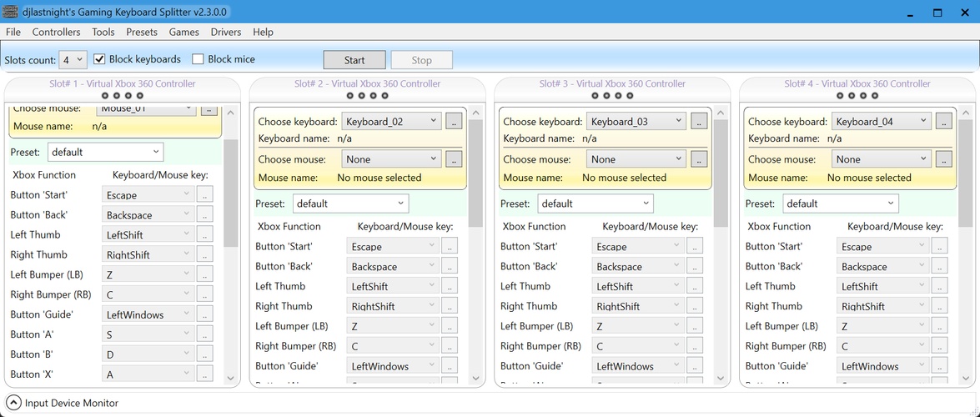Uncheck the Block keyboards checkbox
The width and height of the screenshot is (980, 417).
pyautogui.click(x=100, y=59)
